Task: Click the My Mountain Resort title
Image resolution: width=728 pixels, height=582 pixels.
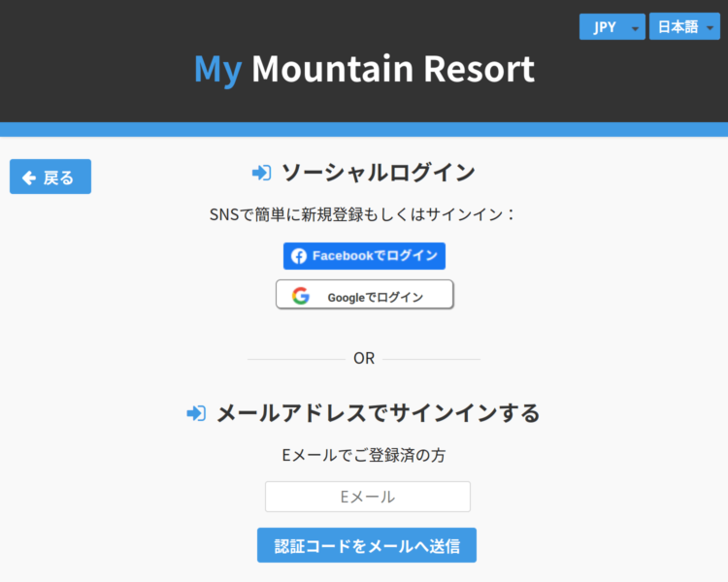Action: (364, 70)
